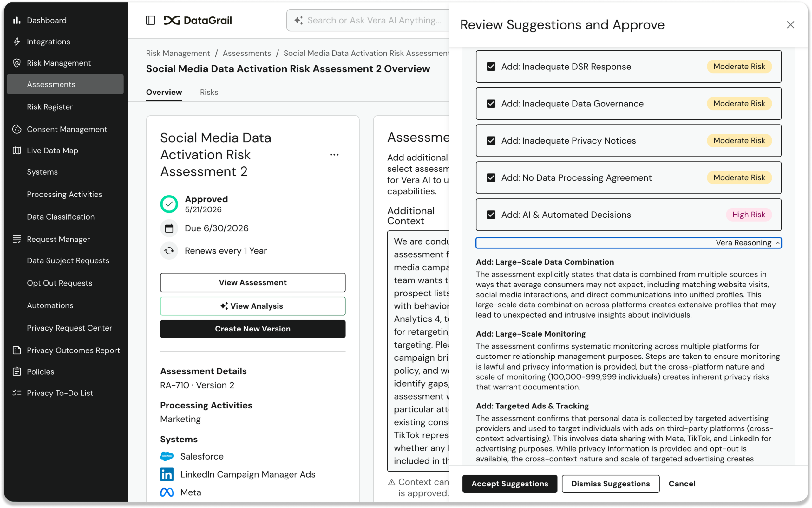812x508 pixels.
Task: Click the Policies clipboard icon
Action: [16, 372]
